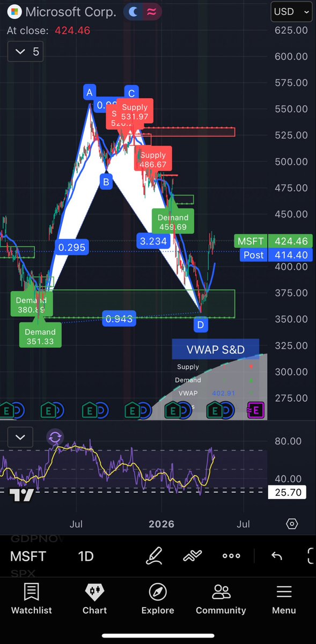Viewport: 316px width, 644px height.
Task: Tap the VWAP S&D table header
Action: [216, 350]
